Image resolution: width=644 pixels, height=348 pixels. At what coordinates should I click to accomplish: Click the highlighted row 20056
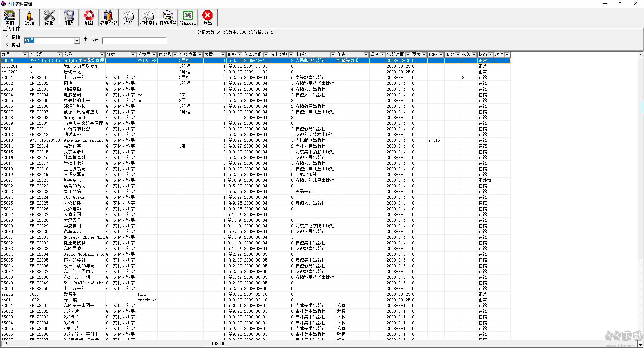coord(255,61)
